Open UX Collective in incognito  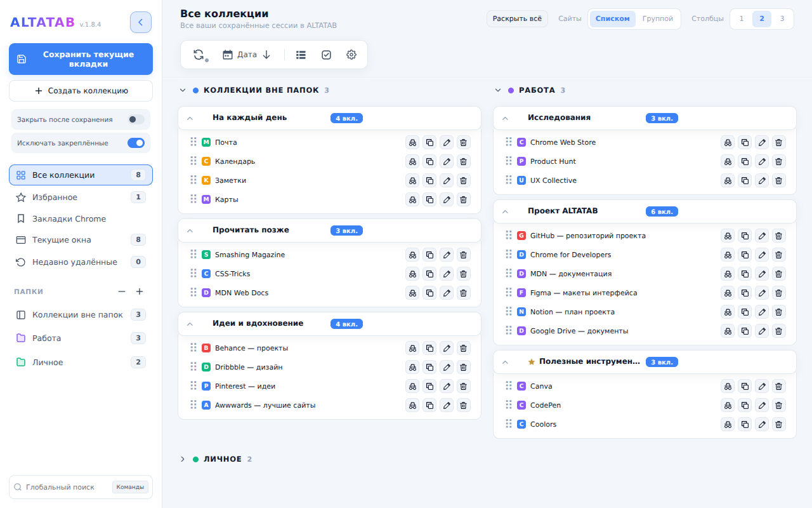pos(728,180)
